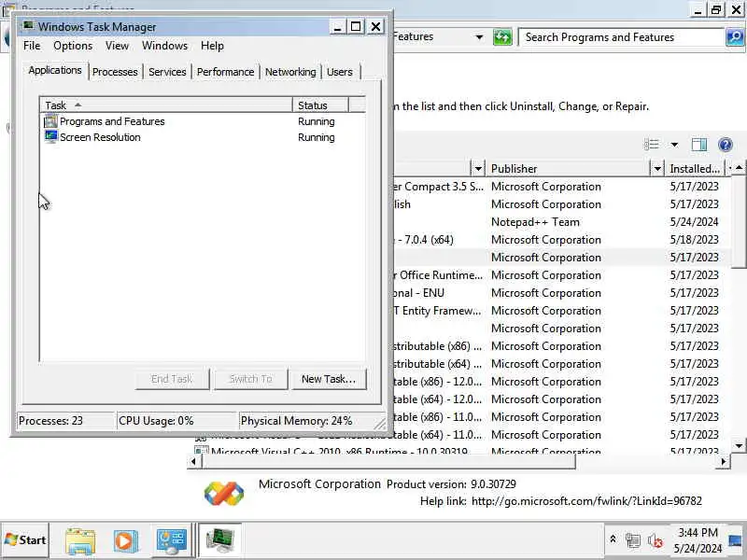Click the clock showing 3:44 PM
747x560 pixels.
click(x=698, y=532)
